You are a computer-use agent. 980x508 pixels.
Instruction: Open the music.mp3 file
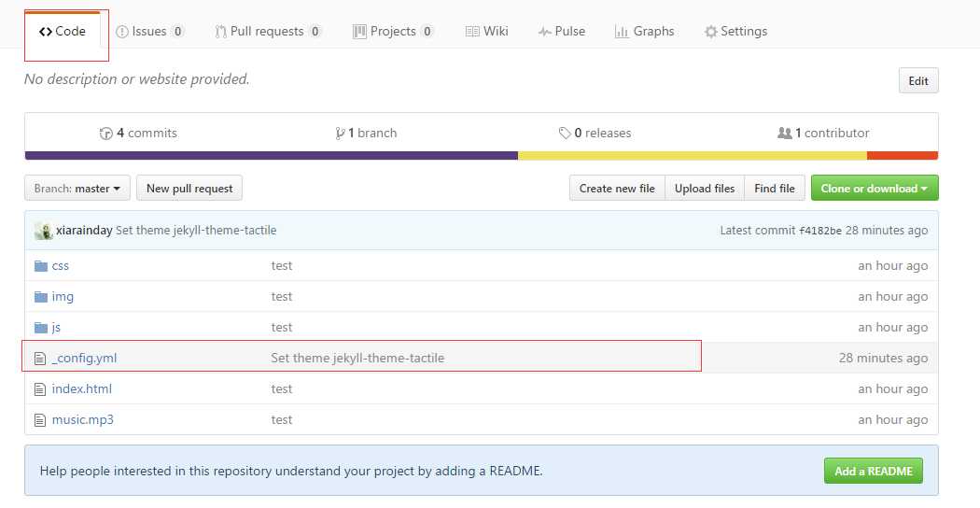coord(82,420)
